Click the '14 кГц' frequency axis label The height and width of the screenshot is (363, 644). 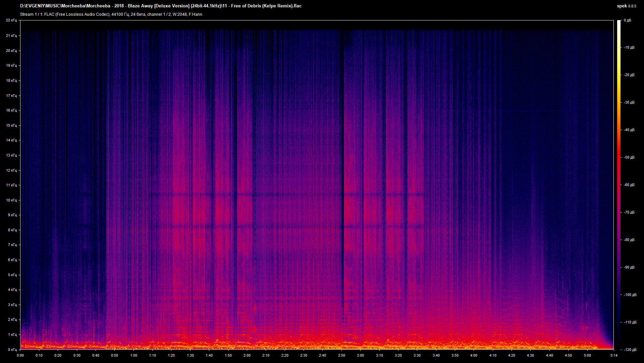[11, 140]
